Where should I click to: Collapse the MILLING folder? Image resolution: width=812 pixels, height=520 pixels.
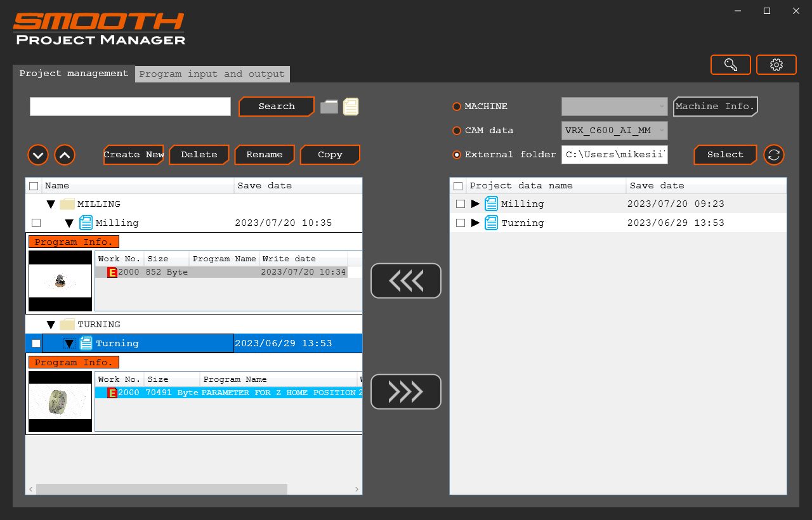pos(51,204)
